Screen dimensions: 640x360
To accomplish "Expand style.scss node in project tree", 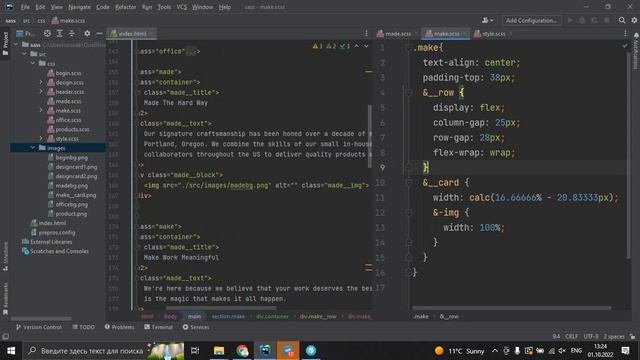I will [x=41, y=138].
